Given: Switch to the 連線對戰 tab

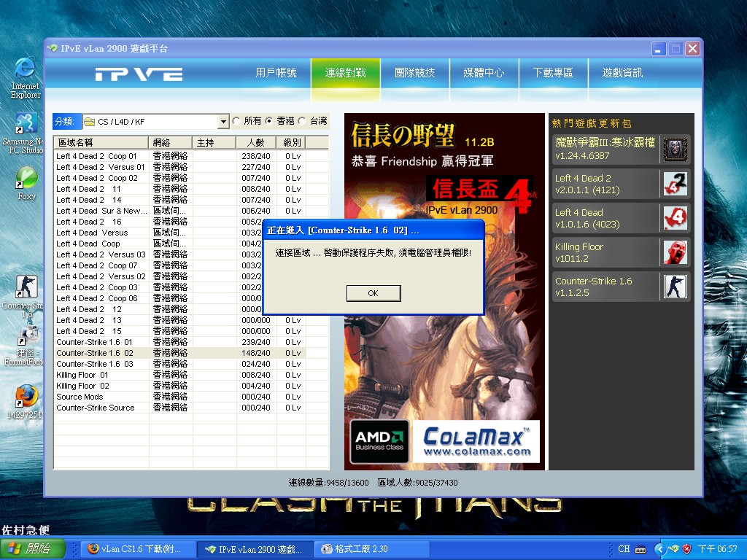Looking at the screenshot, I should pos(345,73).
